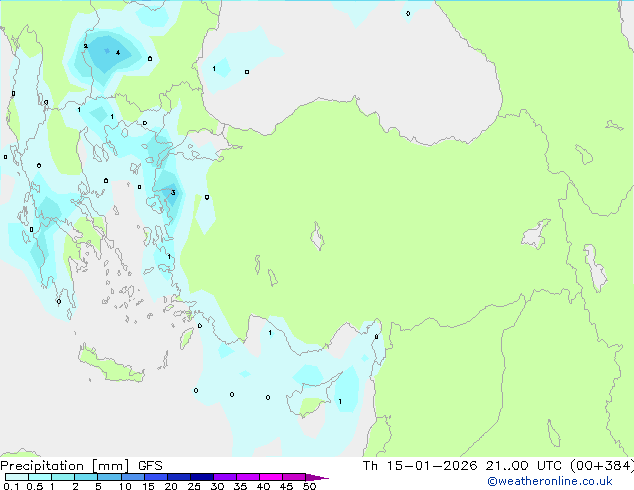Select the legend swatch between 45 and 50

[x=294, y=477]
